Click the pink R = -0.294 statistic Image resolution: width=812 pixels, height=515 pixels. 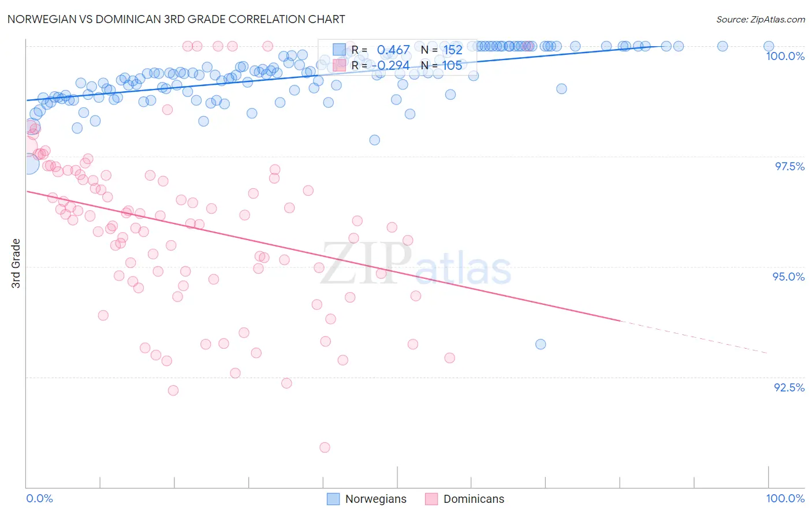coord(381,65)
